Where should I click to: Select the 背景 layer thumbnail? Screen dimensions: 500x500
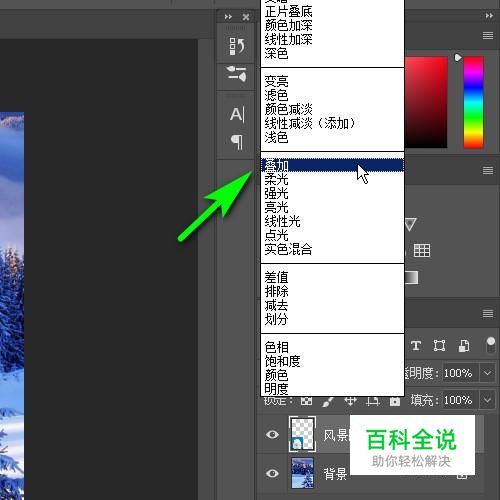click(x=303, y=473)
